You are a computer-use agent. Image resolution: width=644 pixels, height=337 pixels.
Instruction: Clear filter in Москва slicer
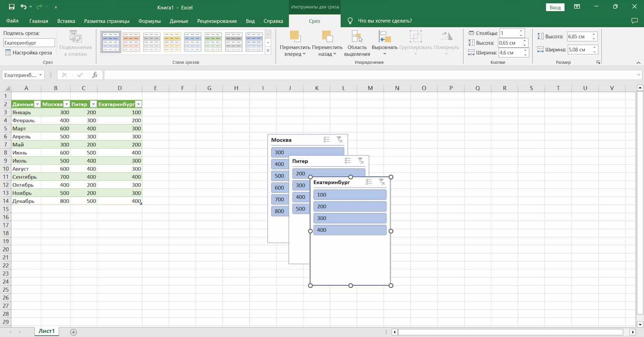340,140
